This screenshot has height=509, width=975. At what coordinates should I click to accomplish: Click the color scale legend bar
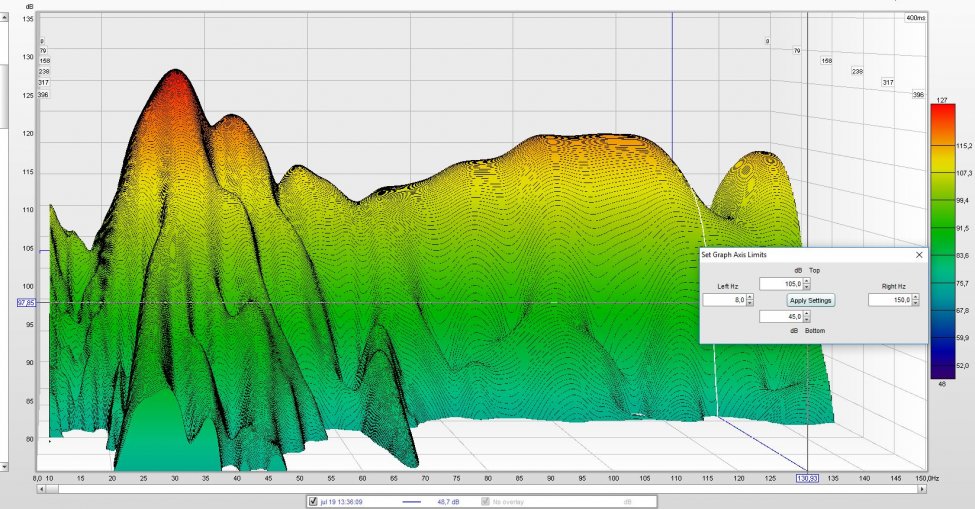[x=941, y=238]
